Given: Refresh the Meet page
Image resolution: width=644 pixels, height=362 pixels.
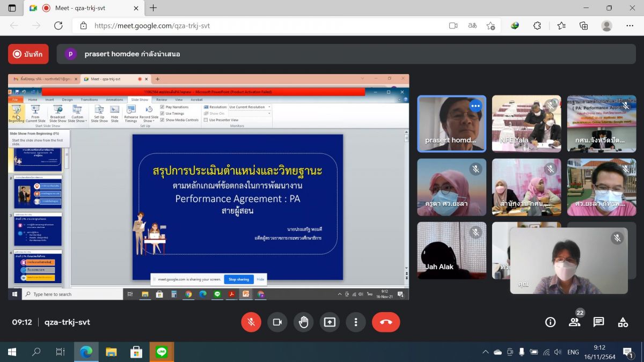Looking at the screenshot, I should [x=58, y=26].
